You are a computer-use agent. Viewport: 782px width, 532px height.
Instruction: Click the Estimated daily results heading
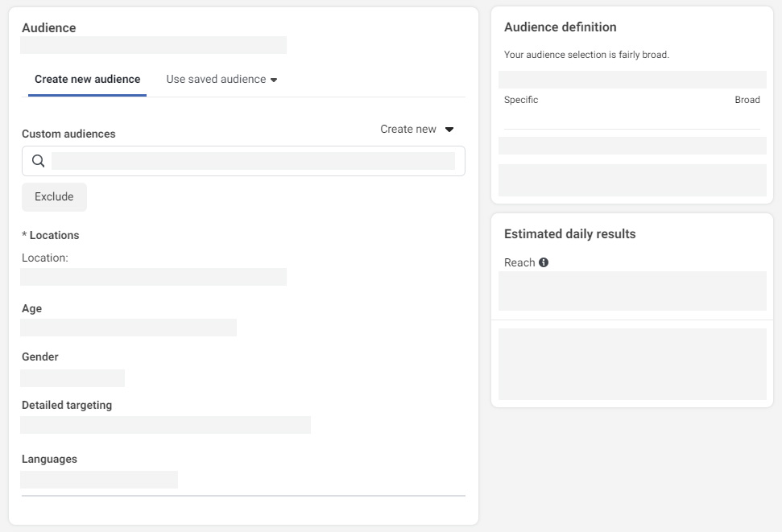tap(569, 234)
